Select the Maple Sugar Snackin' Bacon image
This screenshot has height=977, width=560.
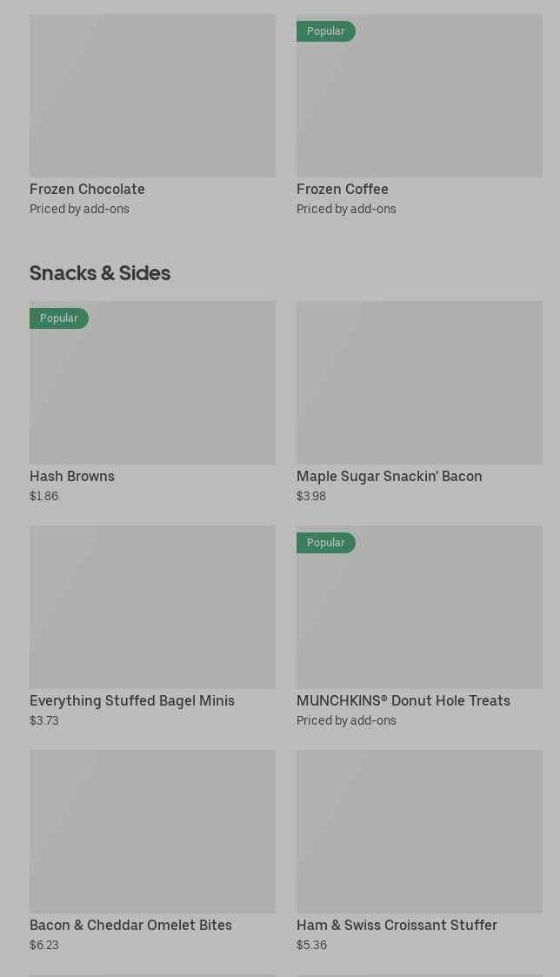419,383
